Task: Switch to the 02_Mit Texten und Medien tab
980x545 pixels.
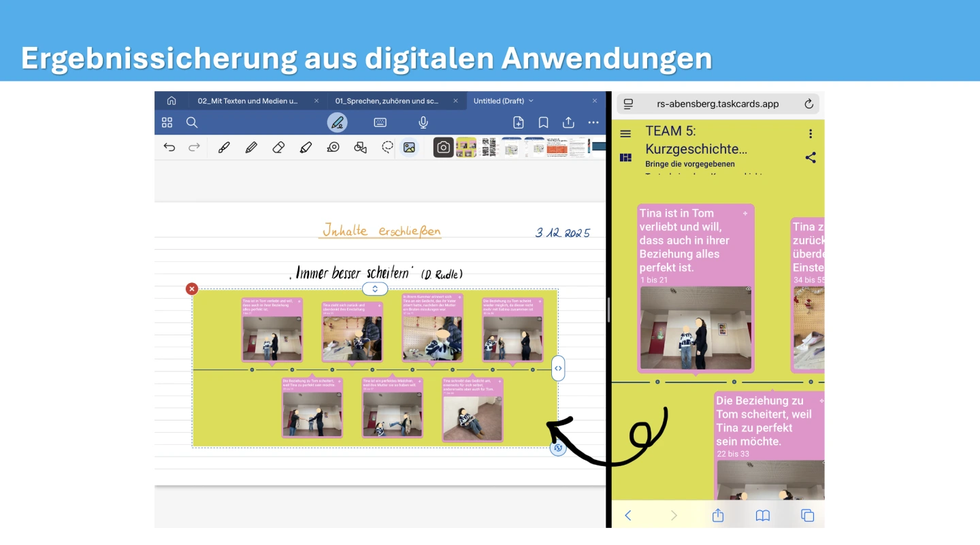Action: [x=248, y=101]
